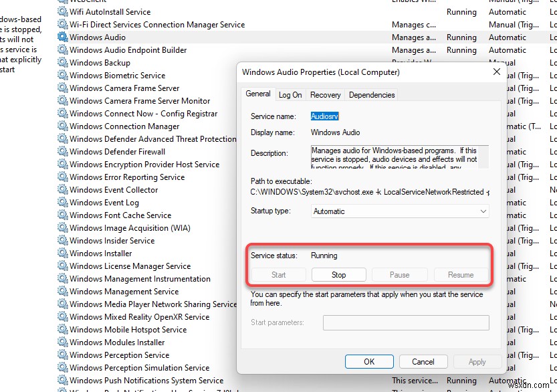The height and width of the screenshot is (392, 557).
Task: Click gear icon for Windows Push Notifications System Service
Action: click(x=63, y=380)
